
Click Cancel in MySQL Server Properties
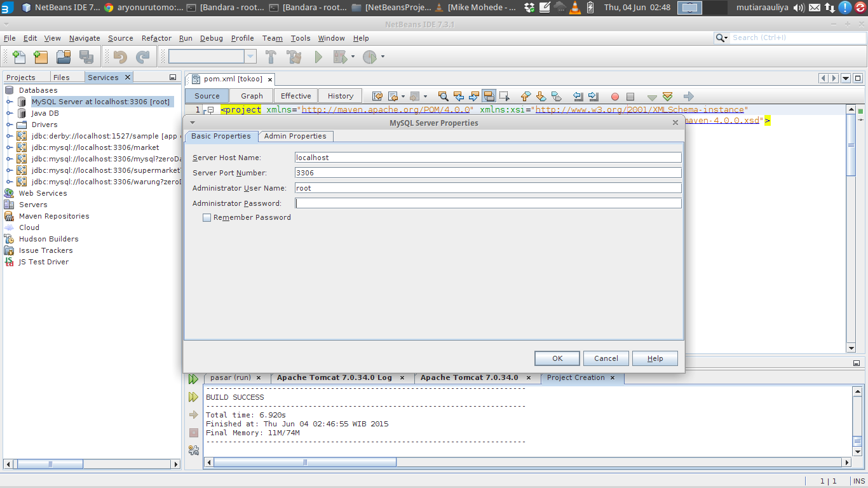pyautogui.click(x=606, y=358)
